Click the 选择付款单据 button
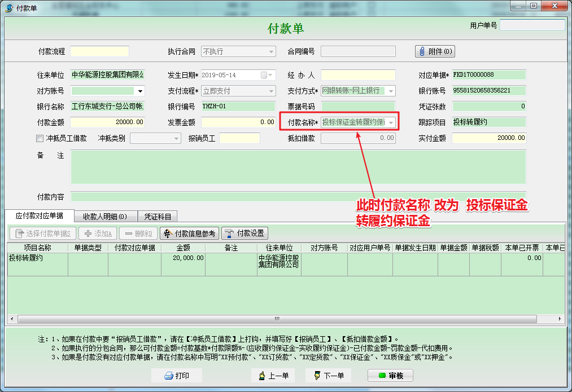 click(x=43, y=234)
